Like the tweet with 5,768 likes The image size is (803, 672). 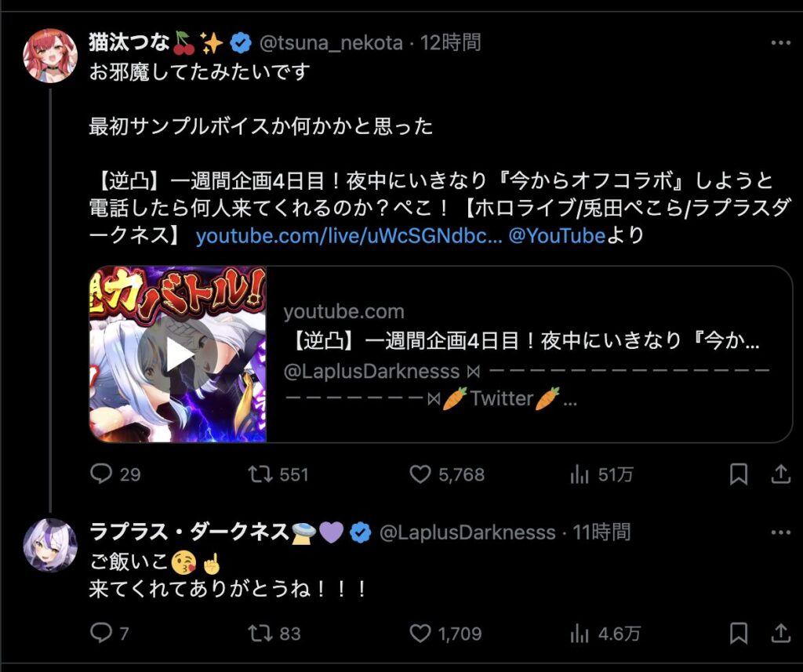click(420, 474)
